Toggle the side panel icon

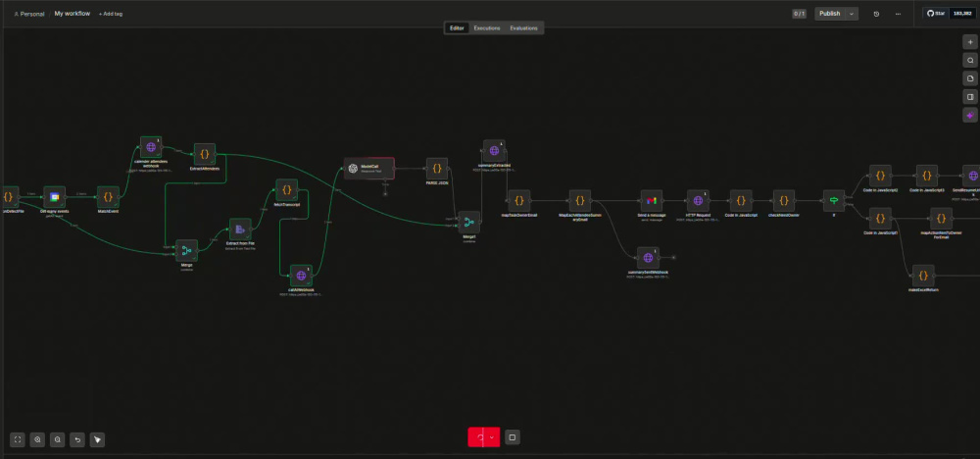coord(970,97)
